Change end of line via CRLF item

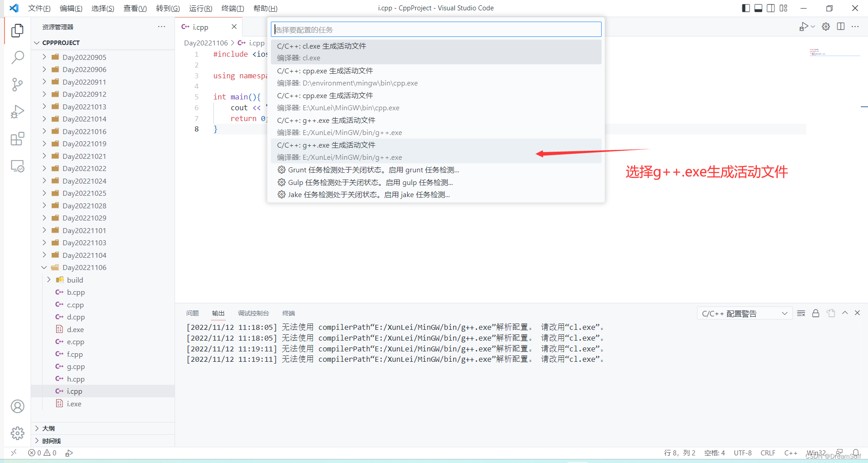coord(768,453)
